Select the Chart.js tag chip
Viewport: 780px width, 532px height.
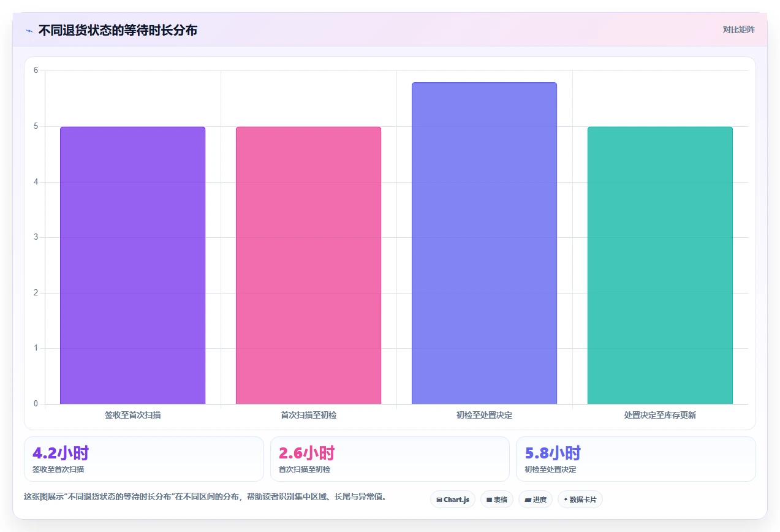[x=453, y=500]
